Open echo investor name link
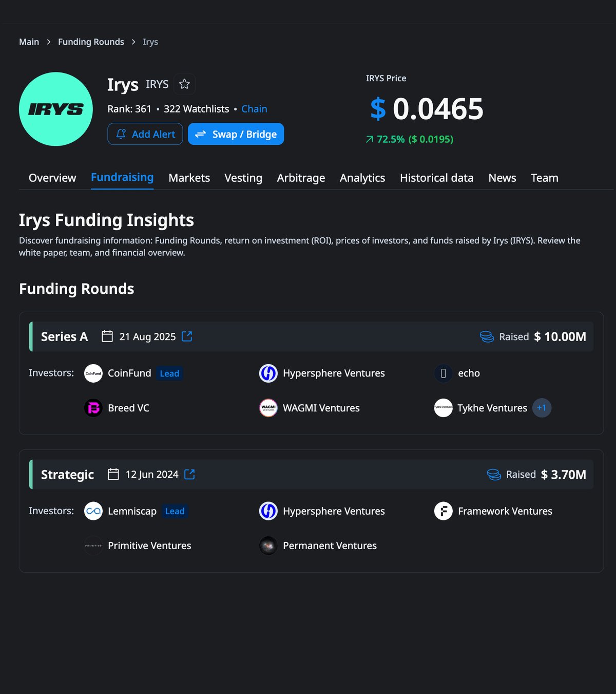This screenshot has height=694, width=616. 469,373
